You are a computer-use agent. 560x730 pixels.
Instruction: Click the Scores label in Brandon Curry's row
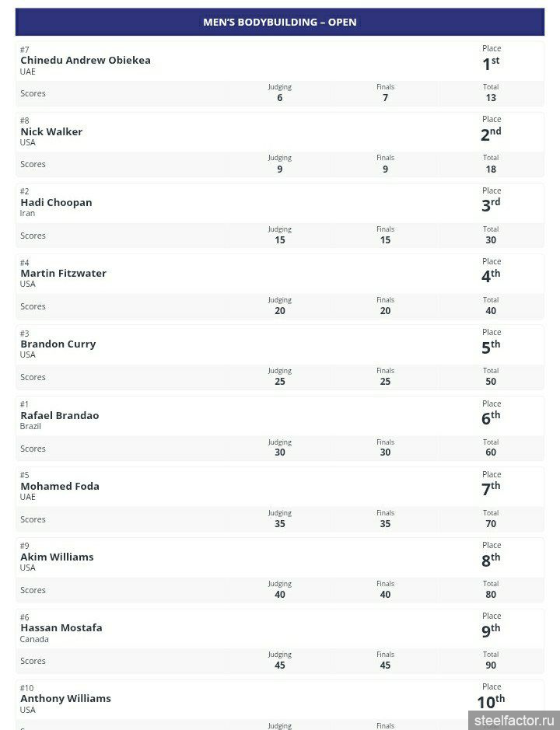pos(33,378)
